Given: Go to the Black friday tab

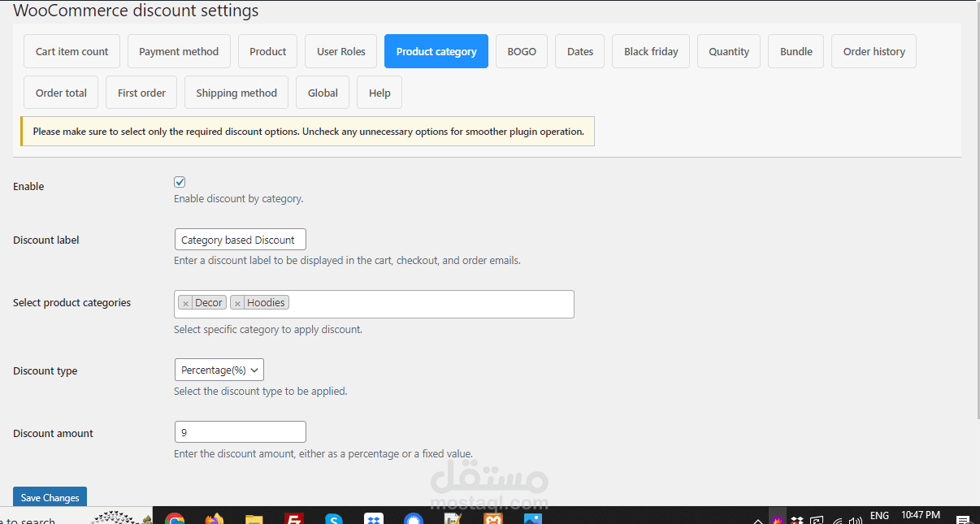Looking at the screenshot, I should (x=651, y=51).
